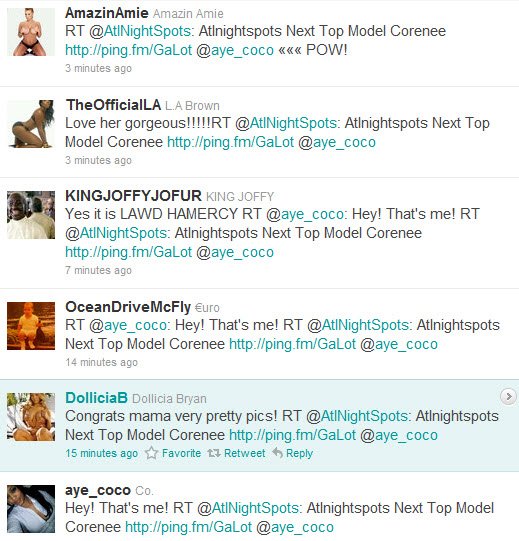Open the AmazinAmie username link
The image size is (519, 541).
tap(107, 13)
